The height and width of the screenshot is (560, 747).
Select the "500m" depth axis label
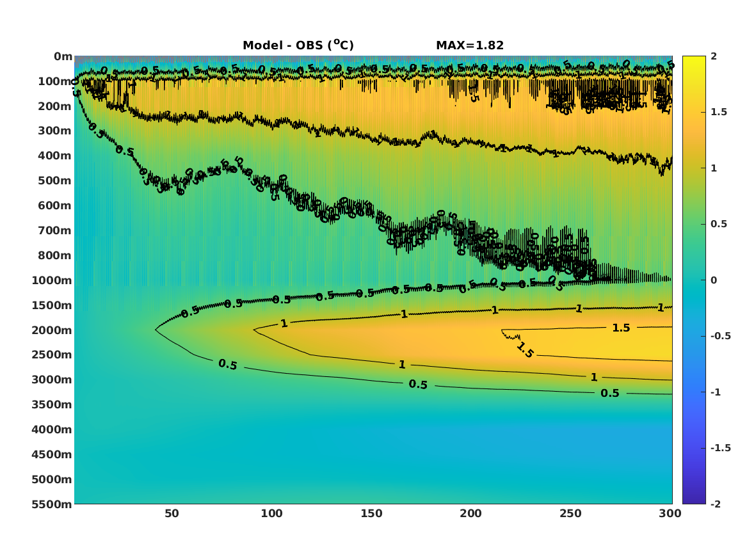[55, 181]
